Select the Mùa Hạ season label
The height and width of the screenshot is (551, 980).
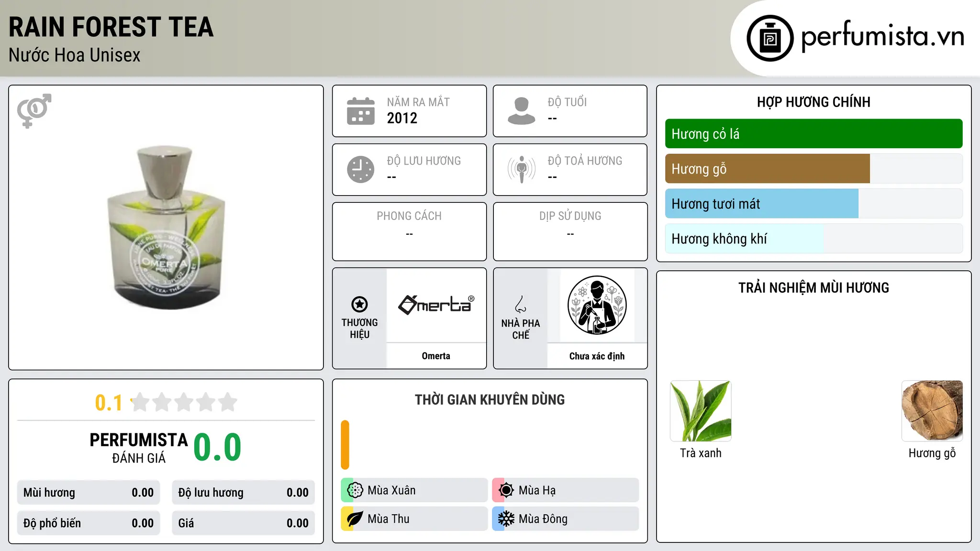537,490
